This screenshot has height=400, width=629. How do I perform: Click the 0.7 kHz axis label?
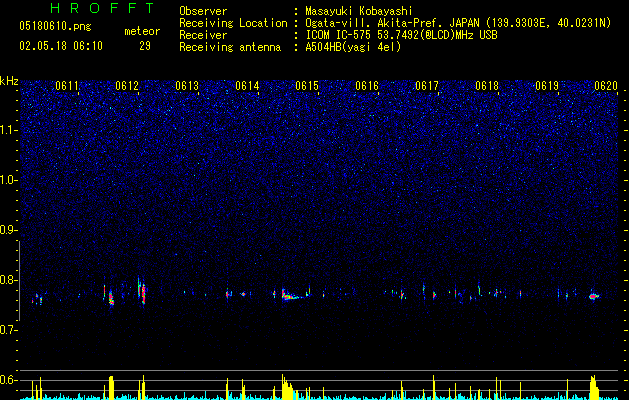pyautogui.click(x=9, y=330)
